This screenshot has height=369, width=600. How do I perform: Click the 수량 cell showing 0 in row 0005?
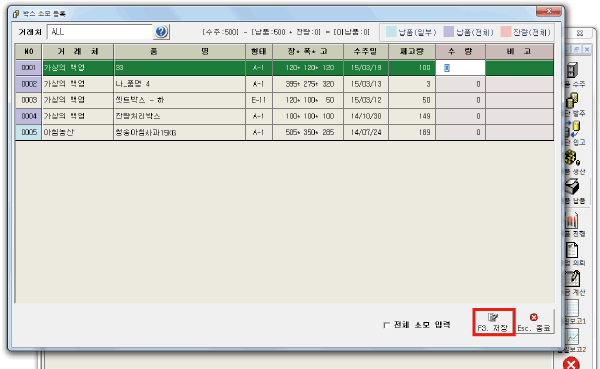[460, 132]
